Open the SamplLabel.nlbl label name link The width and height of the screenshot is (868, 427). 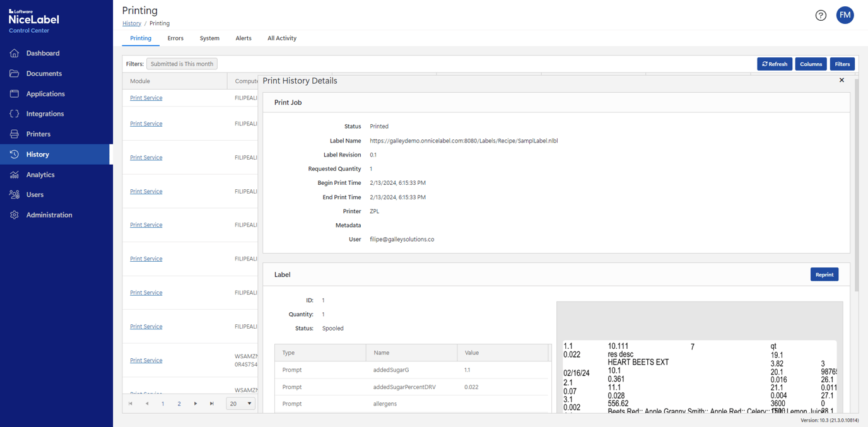(x=464, y=141)
